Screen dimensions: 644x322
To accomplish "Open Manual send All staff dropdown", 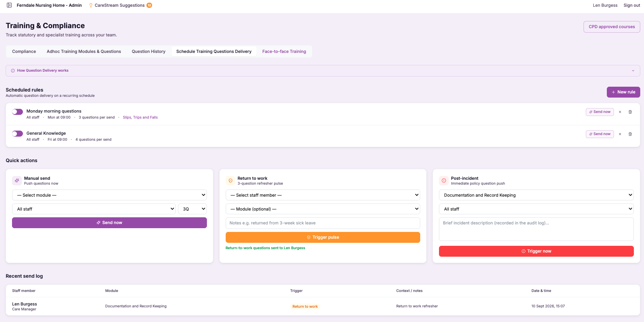I will 94,209.
